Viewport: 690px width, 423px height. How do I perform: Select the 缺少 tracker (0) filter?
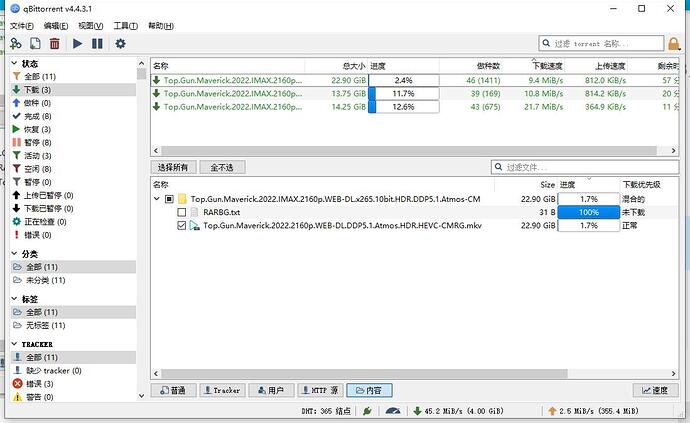(x=73, y=371)
